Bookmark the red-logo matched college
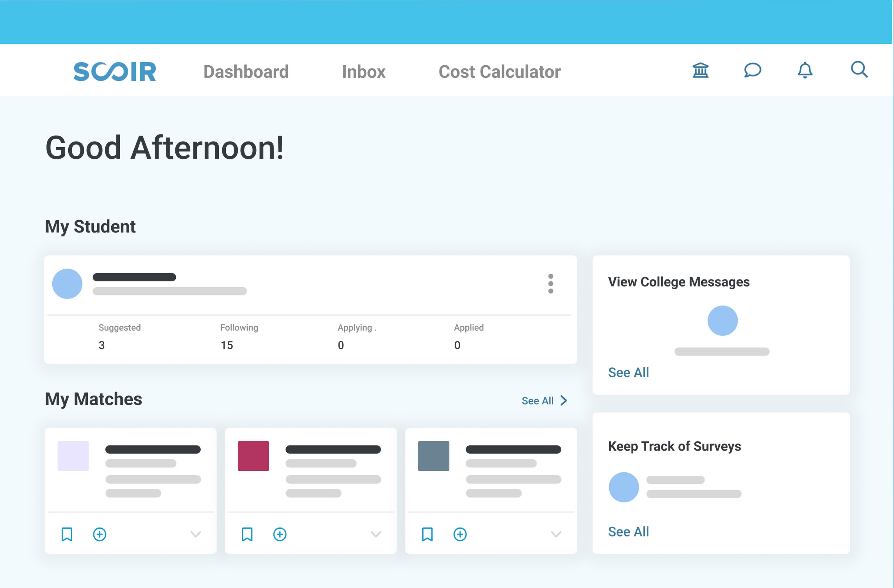The image size is (894, 588). coord(247,534)
